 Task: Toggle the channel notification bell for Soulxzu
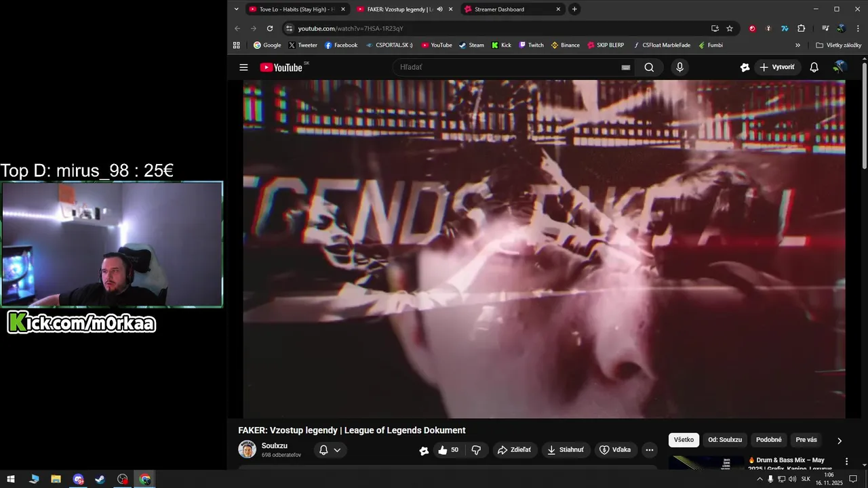coord(323,450)
